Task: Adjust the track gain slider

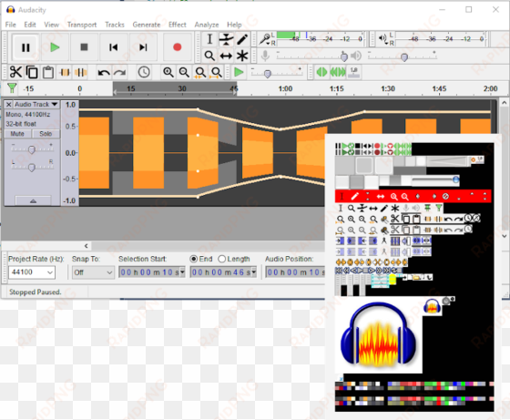Action: pos(32,149)
